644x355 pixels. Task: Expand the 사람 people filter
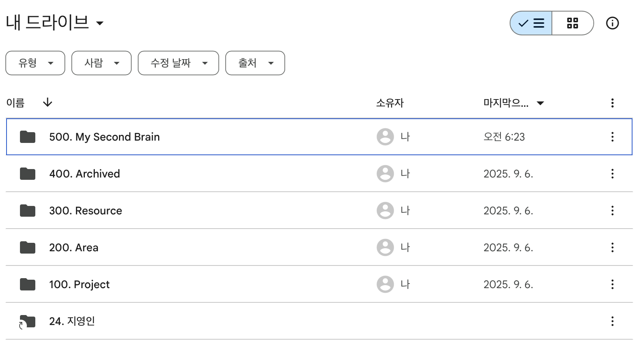point(101,63)
